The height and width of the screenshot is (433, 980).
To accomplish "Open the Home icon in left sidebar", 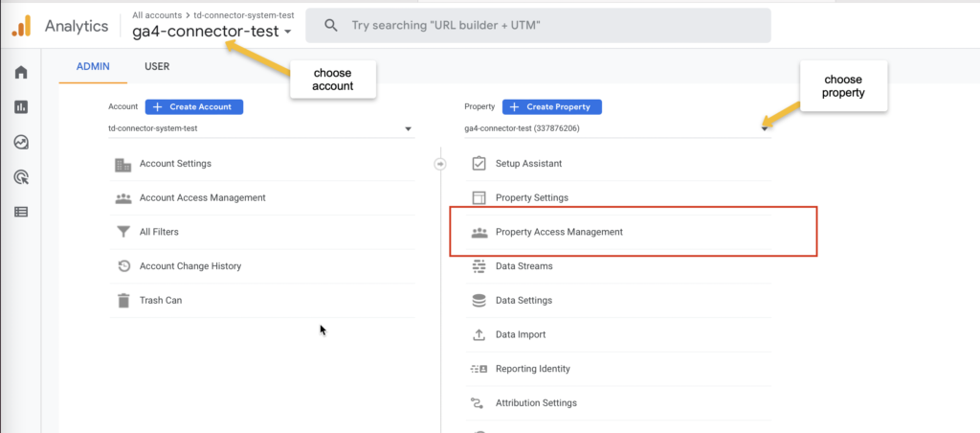I will click(21, 73).
